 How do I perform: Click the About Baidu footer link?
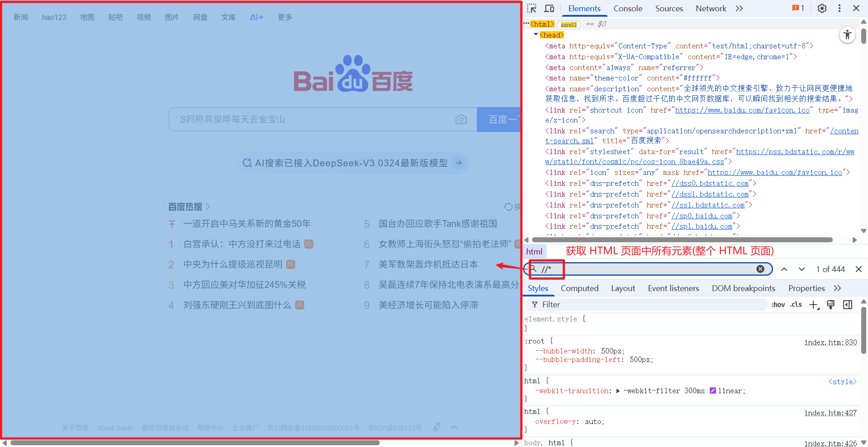115,428
